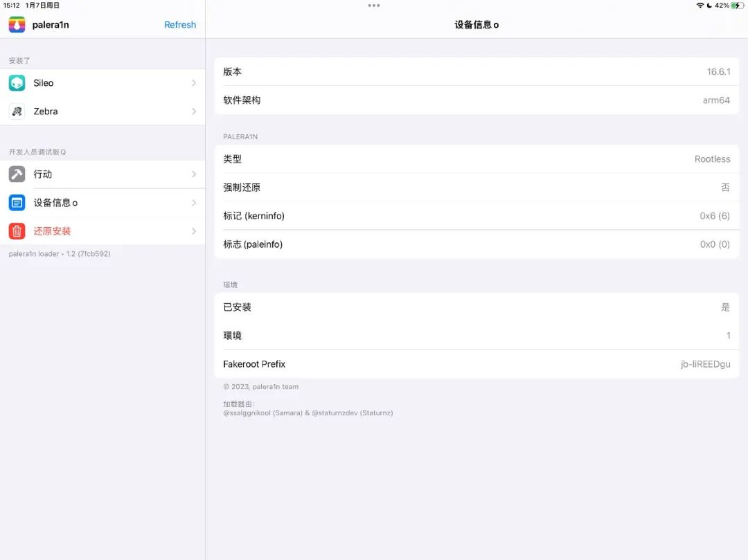
Task: Tap the 15:12 clock in status bar
Action: tap(12, 6)
